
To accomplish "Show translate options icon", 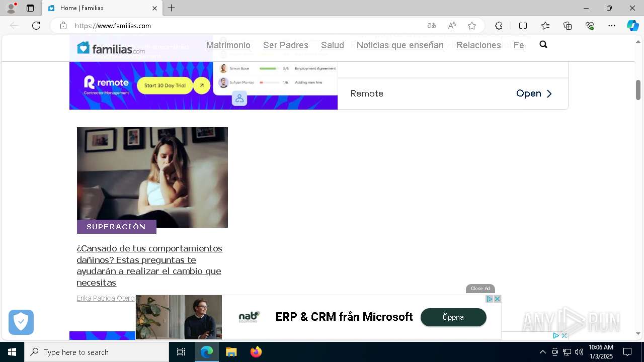I will 432,26.
